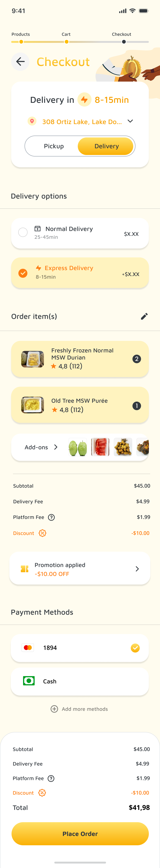160x868 pixels.
Task: Switch to the Pickup tab
Action: pos(54,146)
